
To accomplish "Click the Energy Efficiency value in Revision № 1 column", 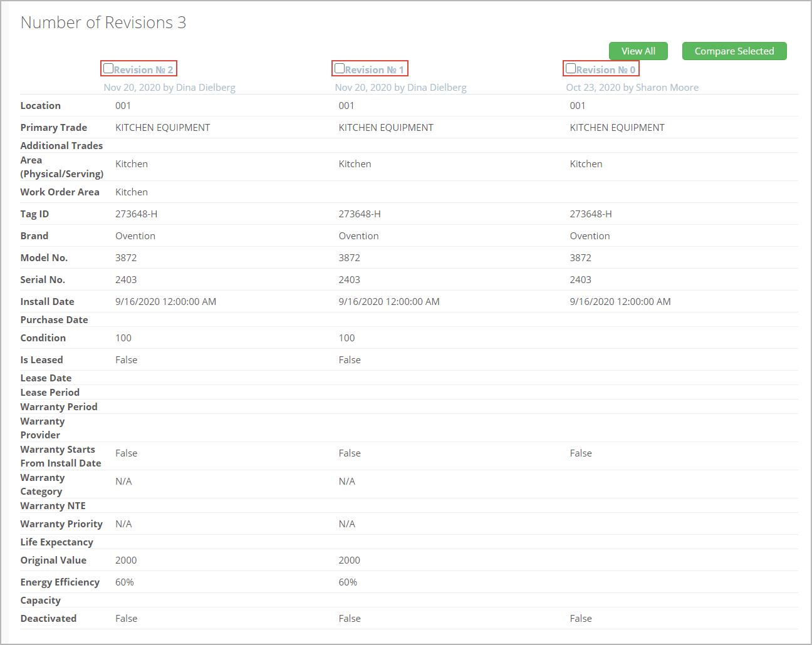I will (x=348, y=582).
